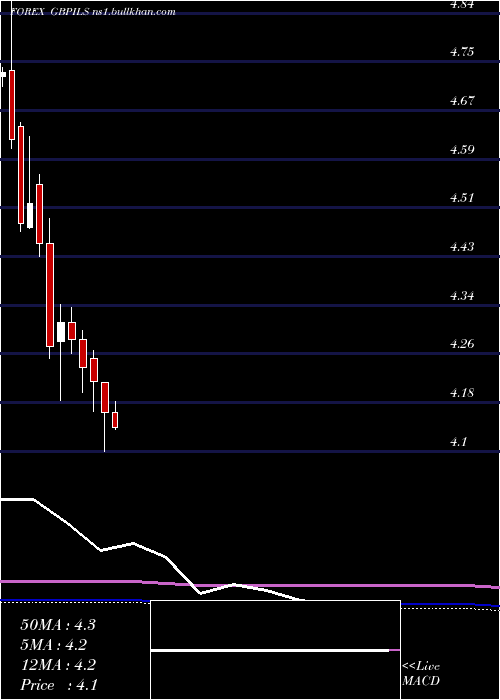Click the 4.67 price axis label
The height and width of the screenshot is (700, 500).
pos(461,101)
